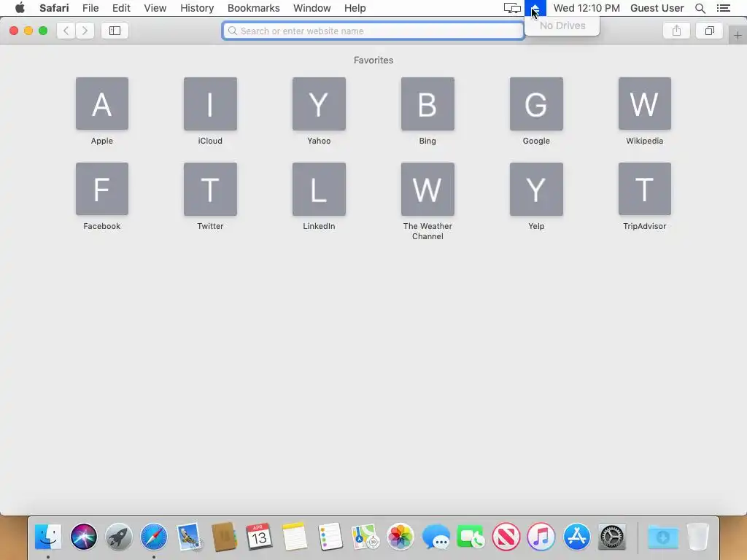Click the Safari compass in Dock
Viewport: 747px width, 560px height.
click(x=154, y=537)
